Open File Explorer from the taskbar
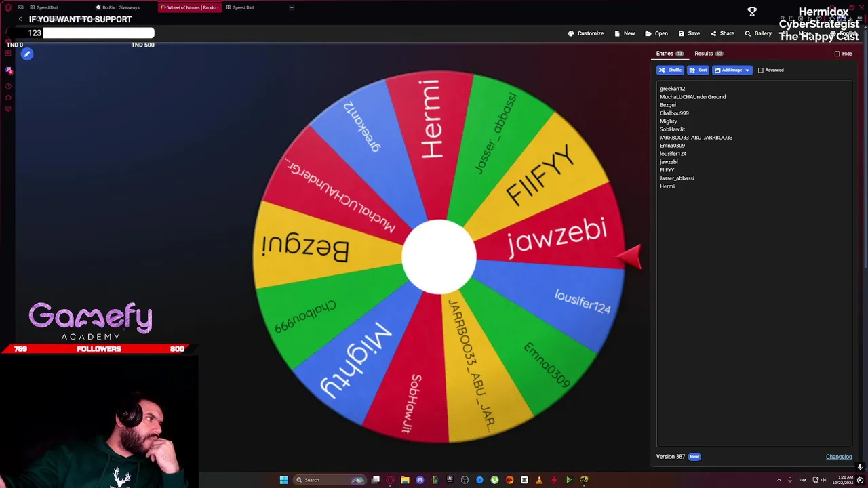The height and width of the screenshot is (488, 868). coord(405,480)
